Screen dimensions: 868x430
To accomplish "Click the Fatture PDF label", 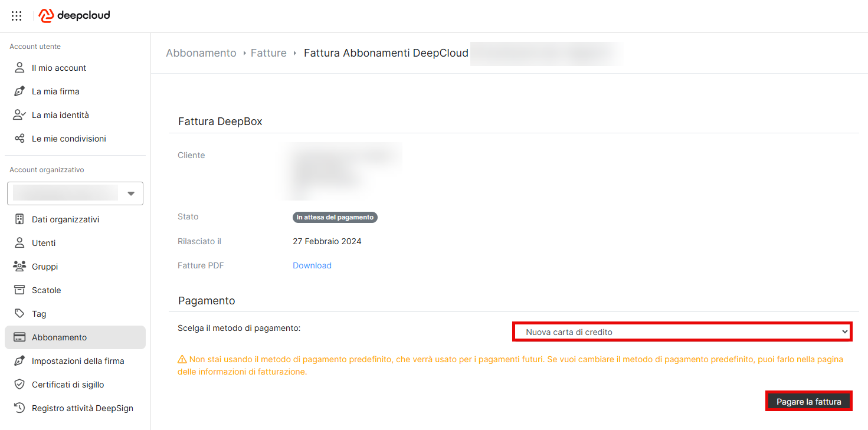I will point(201,265).
